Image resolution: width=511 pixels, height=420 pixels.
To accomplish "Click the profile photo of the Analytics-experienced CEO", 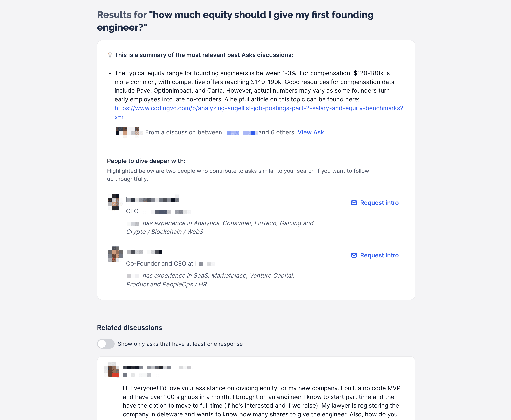I will click(x=114, y=202).
